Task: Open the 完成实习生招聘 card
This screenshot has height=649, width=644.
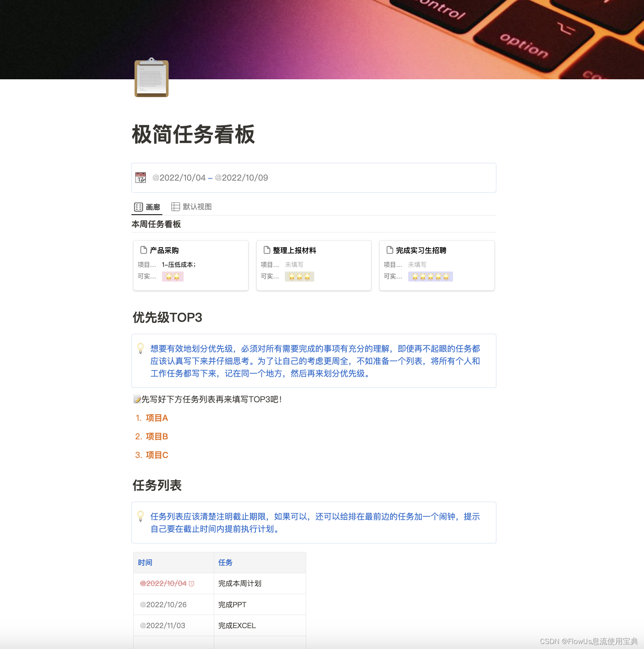Action: [x=437, y=265]
